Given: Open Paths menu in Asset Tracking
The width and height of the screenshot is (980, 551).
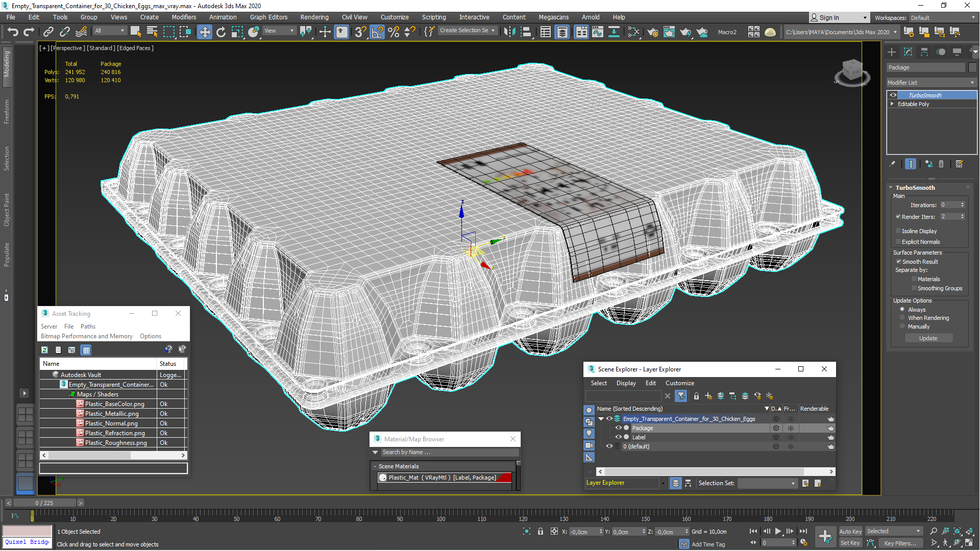Looking at the screenshot, I should point(88,327).
